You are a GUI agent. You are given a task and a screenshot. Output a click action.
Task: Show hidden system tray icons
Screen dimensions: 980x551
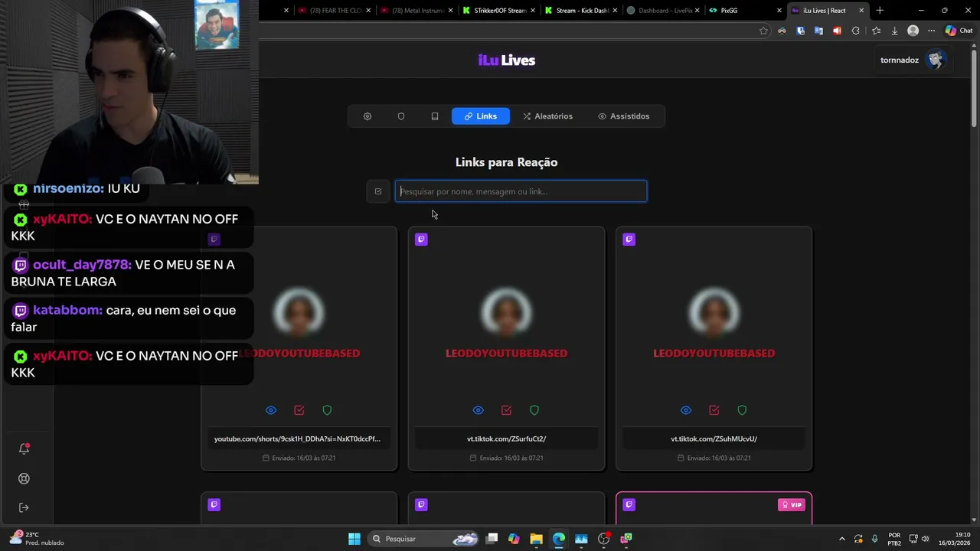[842, 539]
